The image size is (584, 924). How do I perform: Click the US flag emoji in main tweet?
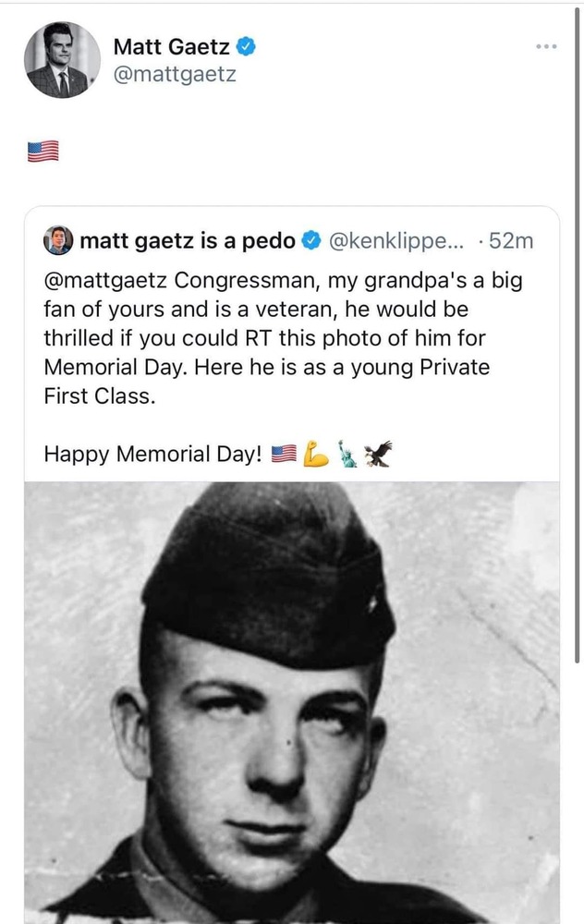click(43, 152)
